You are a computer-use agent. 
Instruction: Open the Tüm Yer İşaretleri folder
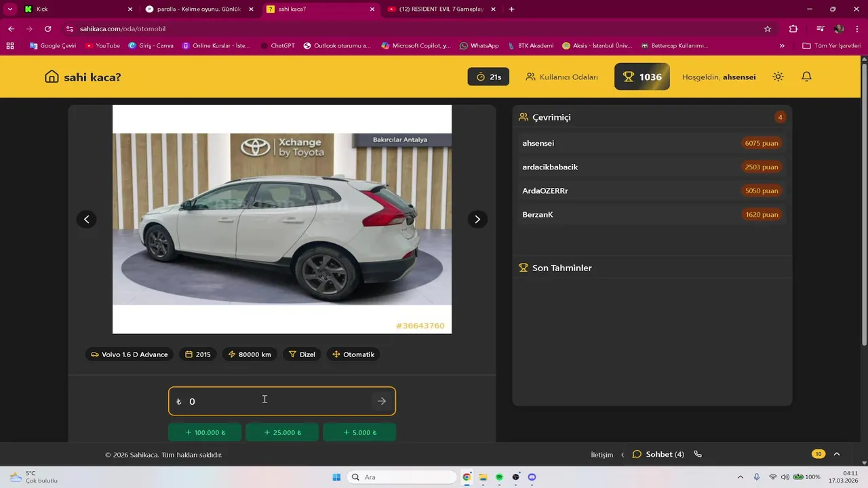(831, 46)
